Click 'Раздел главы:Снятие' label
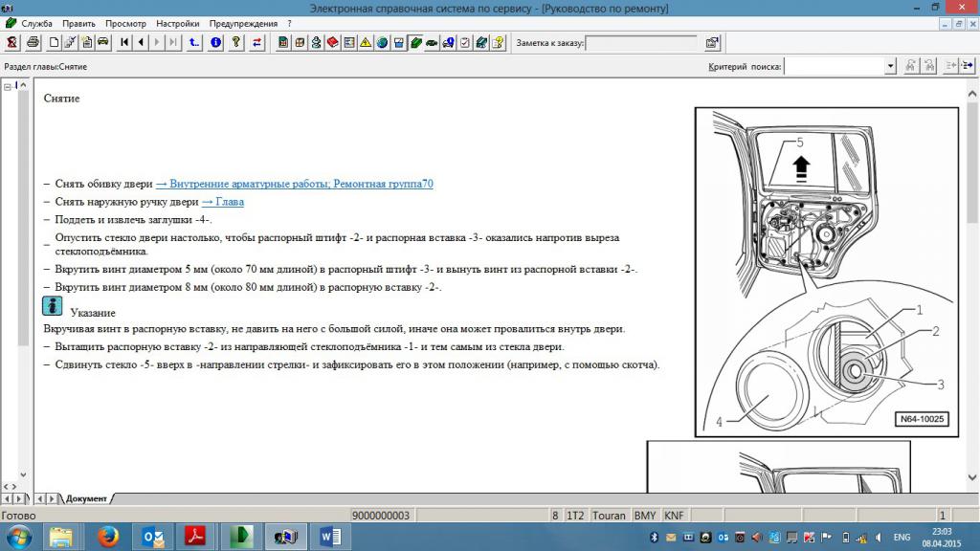Screen dimensions: 980x551 click(46, 67)
